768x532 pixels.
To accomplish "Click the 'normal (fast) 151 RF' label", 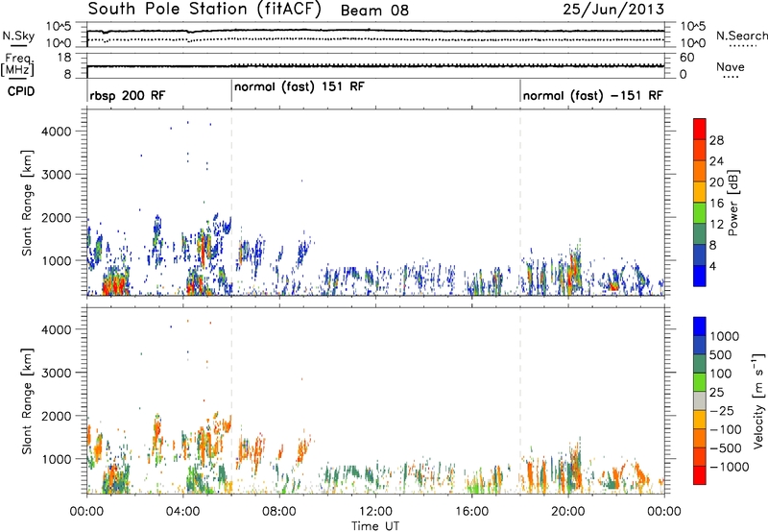I will (x=300, y=86).
